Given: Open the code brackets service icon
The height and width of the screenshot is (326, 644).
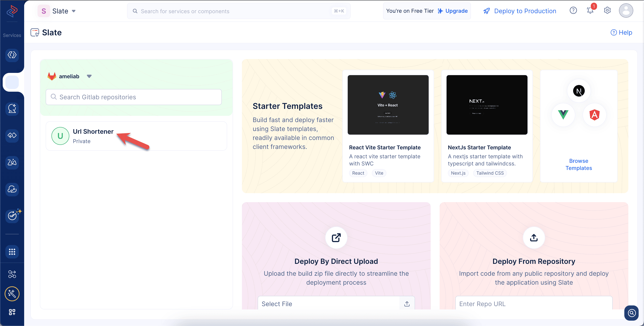Looking at the screenshot, I should [12, 55].
